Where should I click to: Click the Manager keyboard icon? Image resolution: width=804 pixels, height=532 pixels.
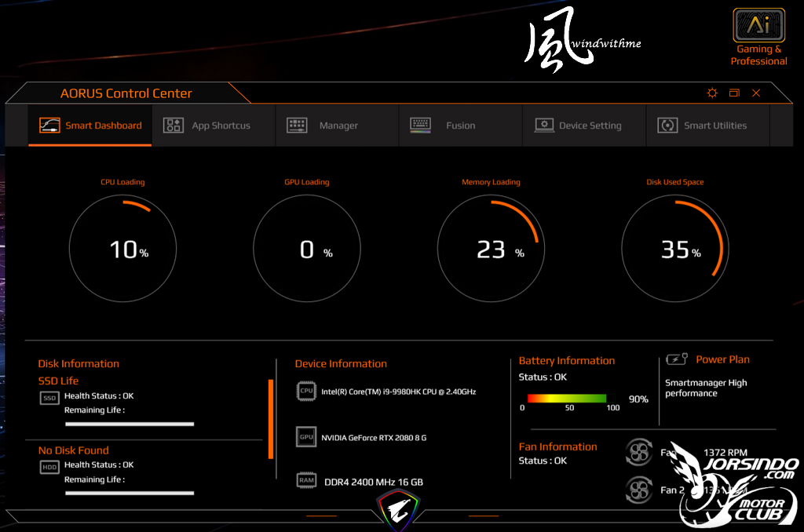pos(297,125)
